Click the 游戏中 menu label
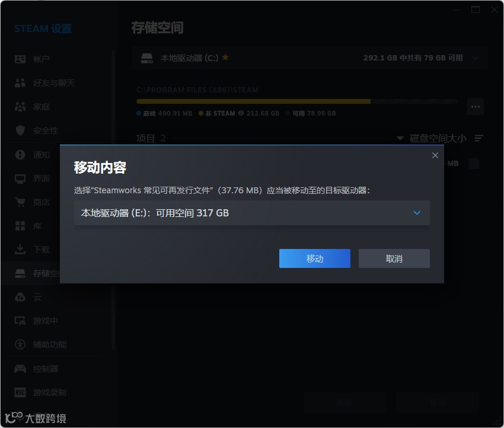The height and width of the screenshot is (428, 504). coord(46,321)
